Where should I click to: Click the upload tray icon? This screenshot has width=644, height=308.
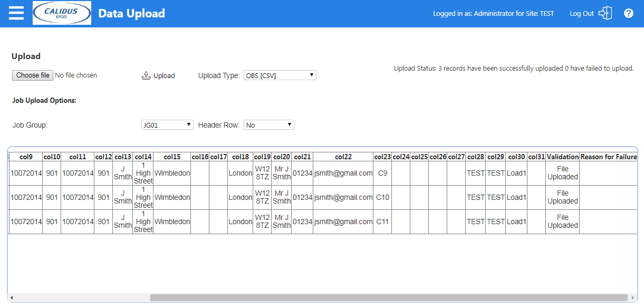(146, 75)
